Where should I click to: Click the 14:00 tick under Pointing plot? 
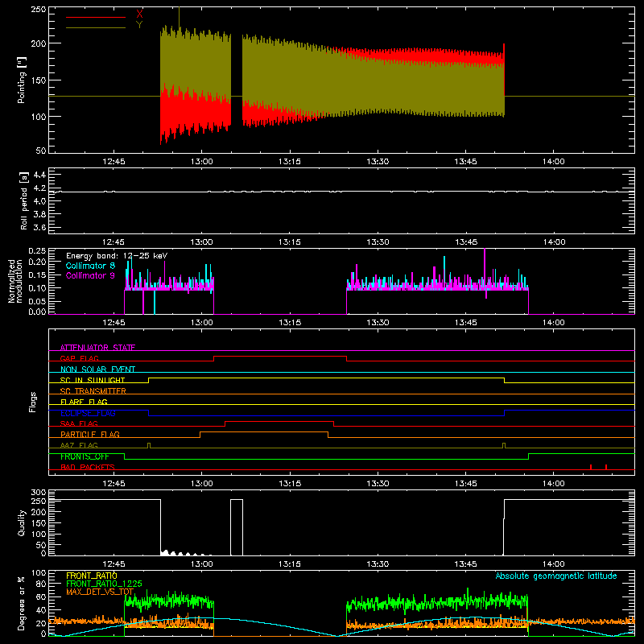point(554,162)
